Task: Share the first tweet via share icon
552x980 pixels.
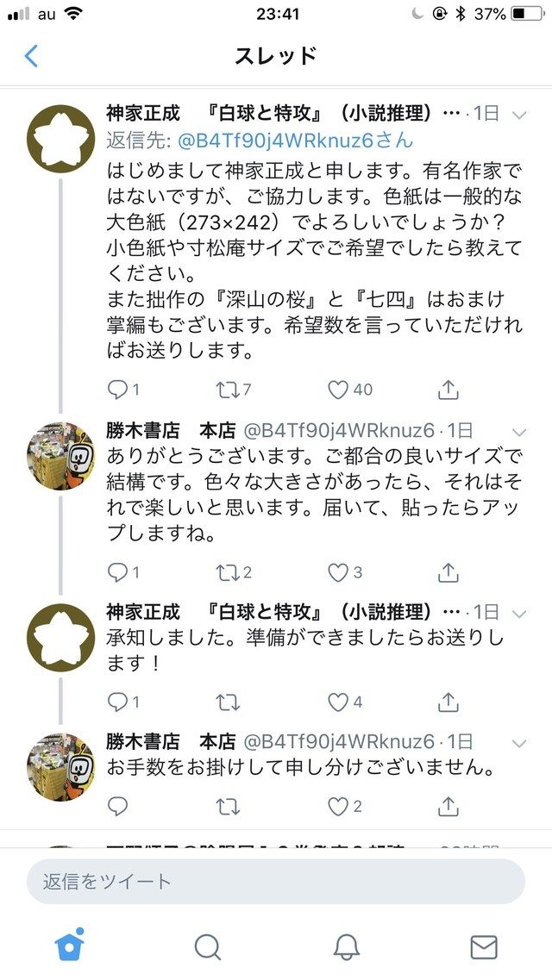Action: 448,390
